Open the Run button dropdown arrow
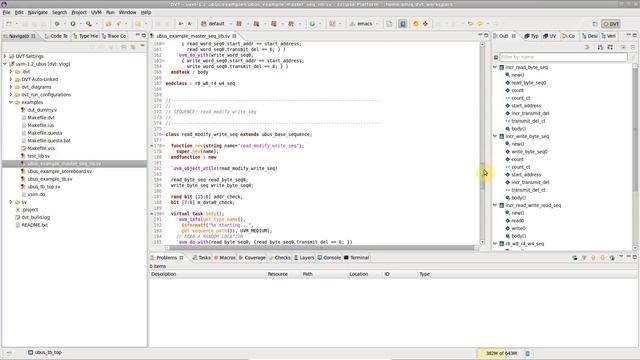This screenshot has width=640, height=360. [x=80, y=24]
